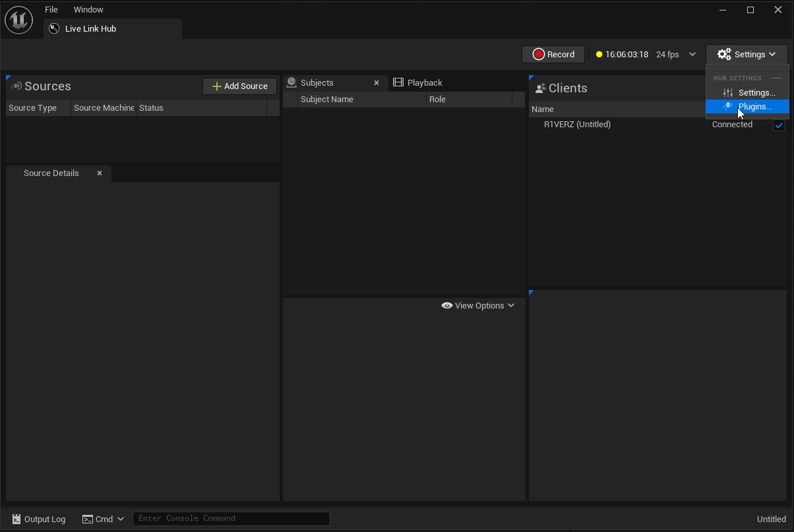Close the Source Details tab
Image resolution: width=794 pixels, height=532 pixels.
[x=100, y=173]
